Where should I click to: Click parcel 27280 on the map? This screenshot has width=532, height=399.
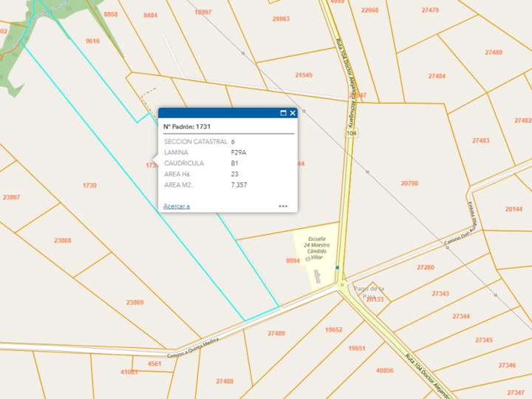pyautogui.click(x=426, y=267)
